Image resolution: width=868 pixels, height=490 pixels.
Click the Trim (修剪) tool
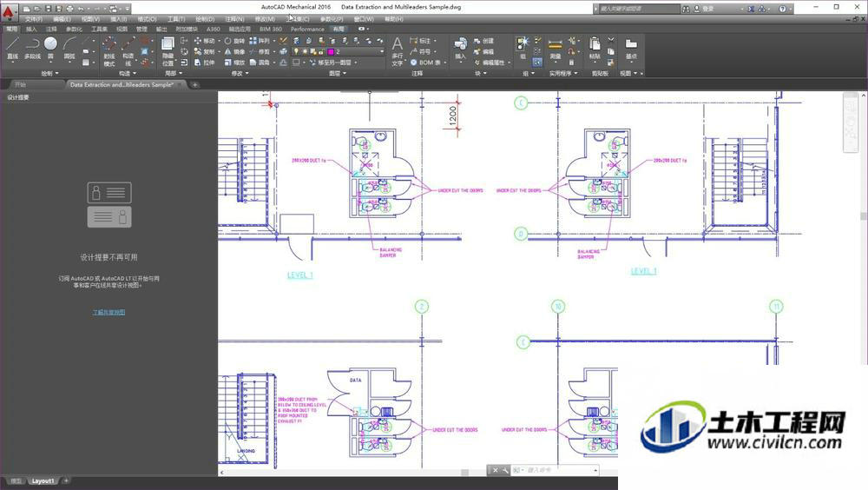pos(260,51)
